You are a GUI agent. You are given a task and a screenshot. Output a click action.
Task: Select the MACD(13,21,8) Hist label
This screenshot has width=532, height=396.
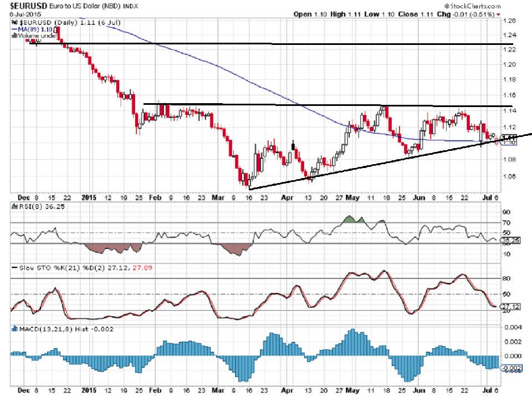click(x=49, y=329)
